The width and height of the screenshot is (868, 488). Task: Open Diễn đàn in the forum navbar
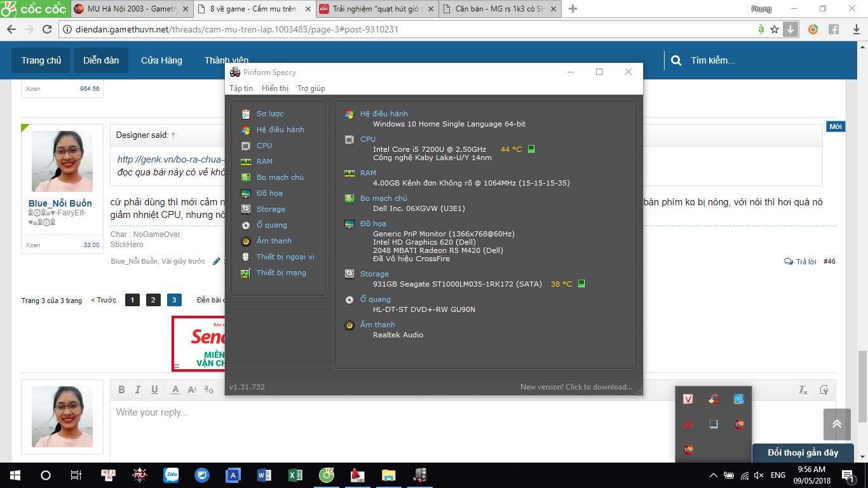101,60
